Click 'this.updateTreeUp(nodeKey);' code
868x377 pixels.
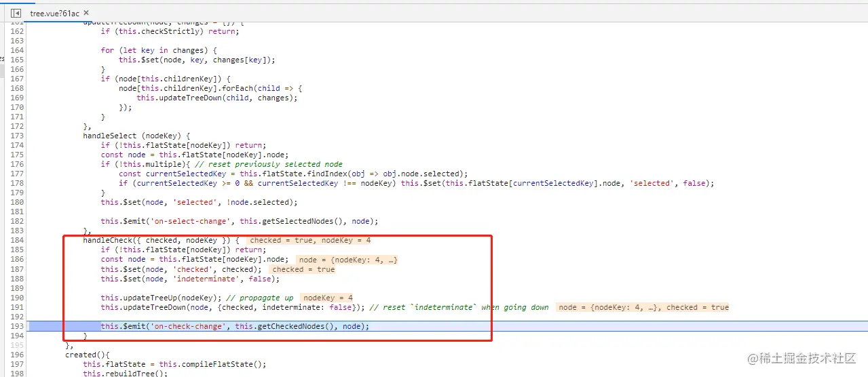click(161, 298)
